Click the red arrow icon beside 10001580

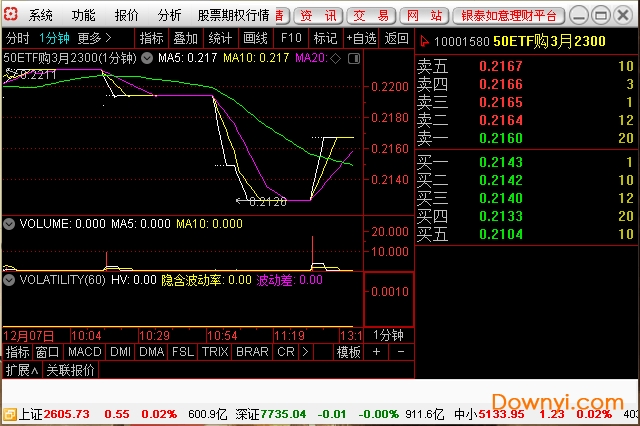click(424, 41)
